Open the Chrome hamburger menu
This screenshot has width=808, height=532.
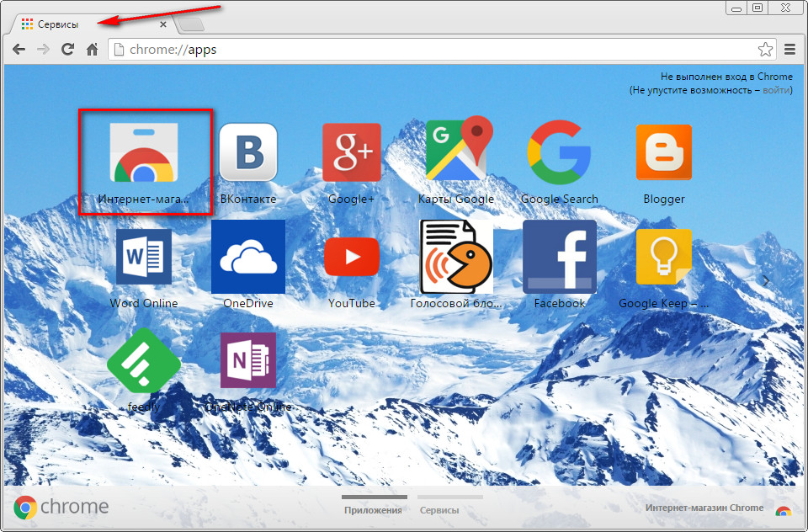coord(789,50)
